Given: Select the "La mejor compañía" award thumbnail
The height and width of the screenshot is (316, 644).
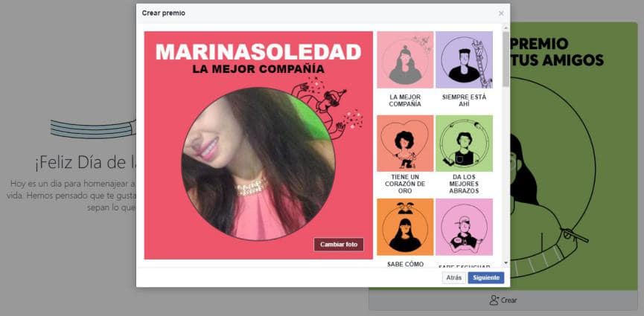Looking at the screenshot, I should [x=405, y=60].
